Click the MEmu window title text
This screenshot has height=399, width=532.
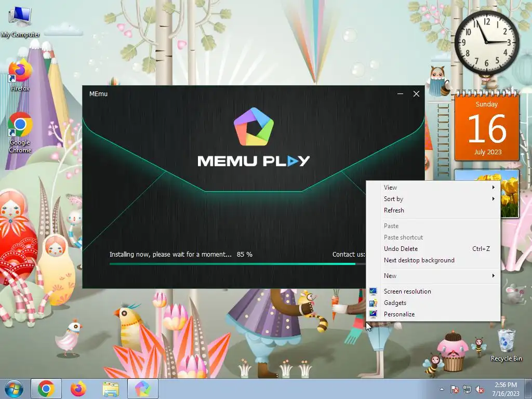[x=98, y=94]
